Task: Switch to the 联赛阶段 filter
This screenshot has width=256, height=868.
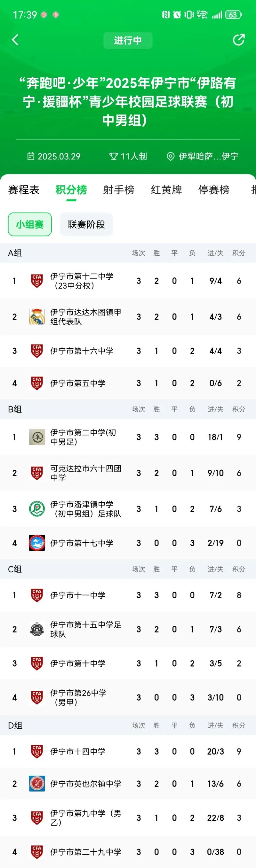Action: pyautogui.click(x=86, y=224)
